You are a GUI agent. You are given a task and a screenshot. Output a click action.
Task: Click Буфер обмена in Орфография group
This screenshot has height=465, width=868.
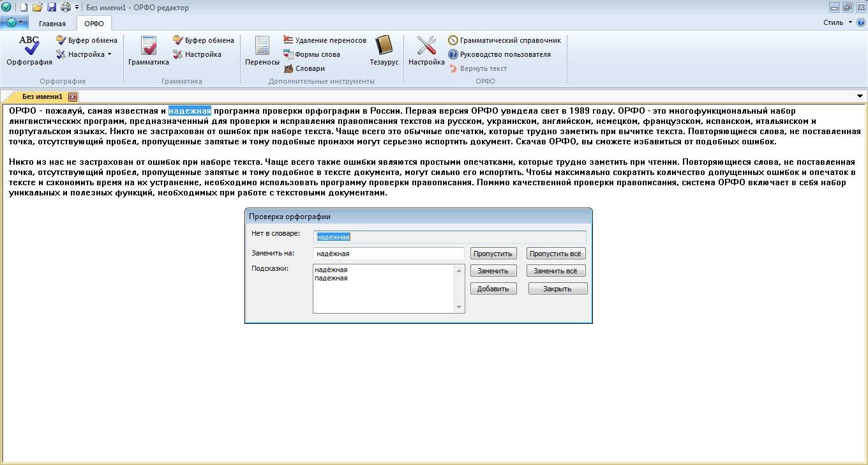pyautogui.click(x=87, y=40)
